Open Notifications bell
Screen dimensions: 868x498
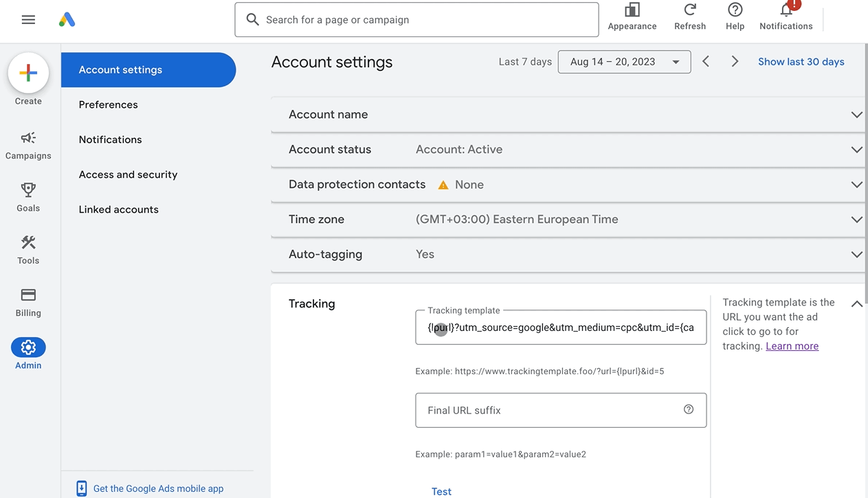click(786, 17)
